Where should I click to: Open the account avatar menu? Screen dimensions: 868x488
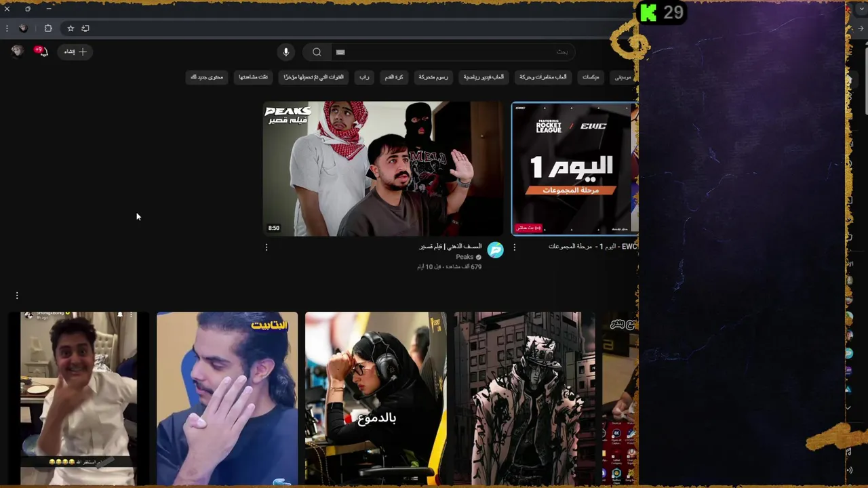(x=17, y=52)
